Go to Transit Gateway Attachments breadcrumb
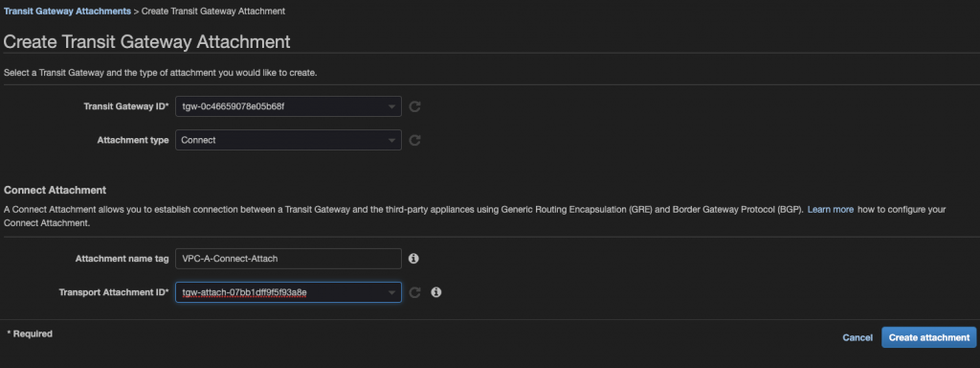 point(68,11)
